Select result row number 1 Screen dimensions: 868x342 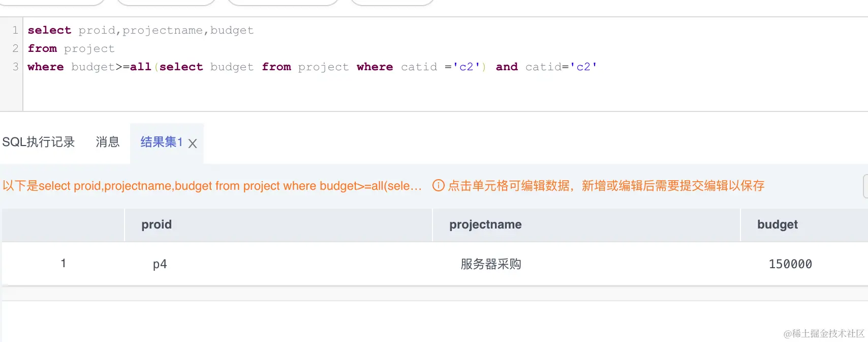[63, 264]
